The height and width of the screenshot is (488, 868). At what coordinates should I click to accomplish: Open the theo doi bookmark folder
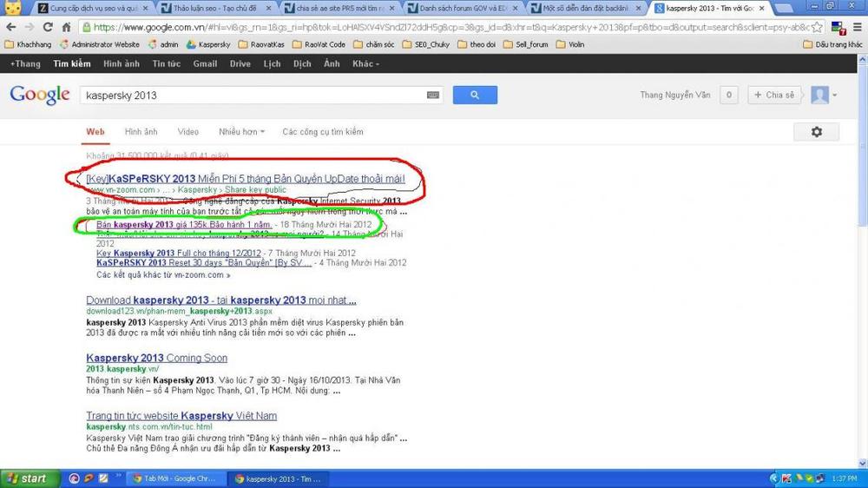477,44
